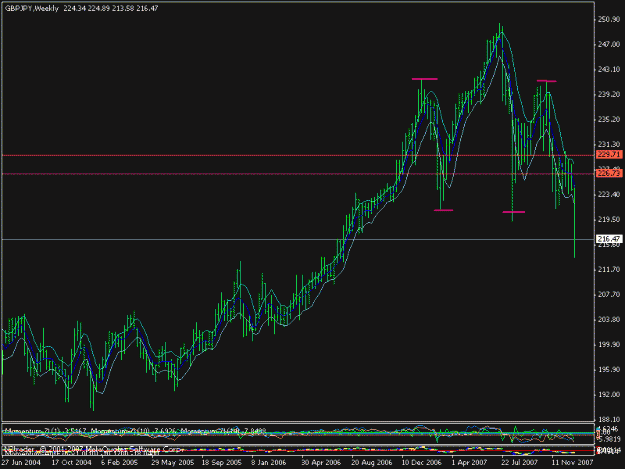Click the 18 Sep 2005 date label
The height and width of the screenshot is (469, 625).
click(x=222, y=463)
